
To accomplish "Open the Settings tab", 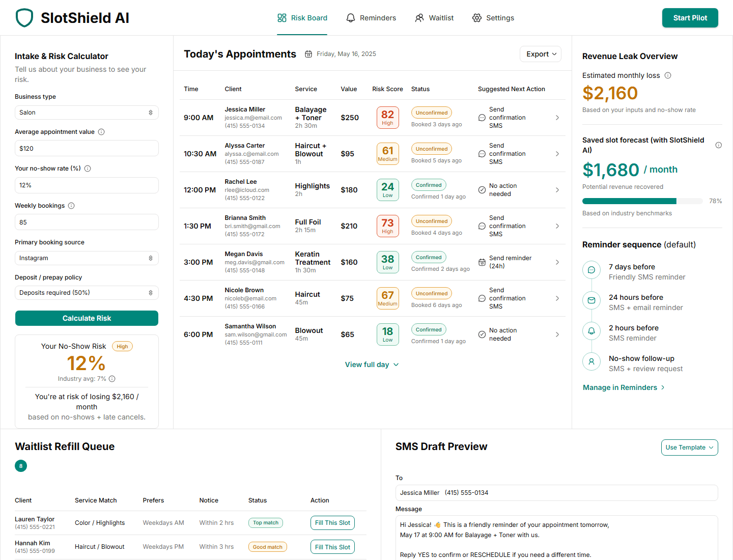I will click(493, 18).
